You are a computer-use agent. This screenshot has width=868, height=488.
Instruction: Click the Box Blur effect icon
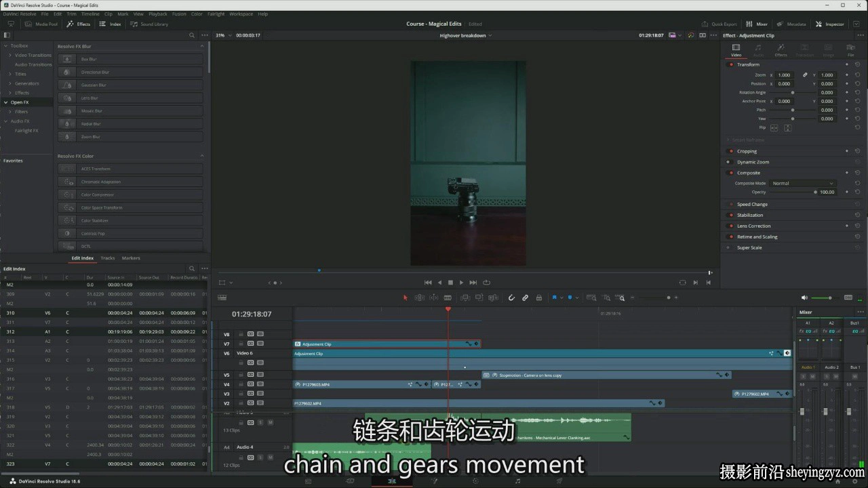tap(66, 59)
